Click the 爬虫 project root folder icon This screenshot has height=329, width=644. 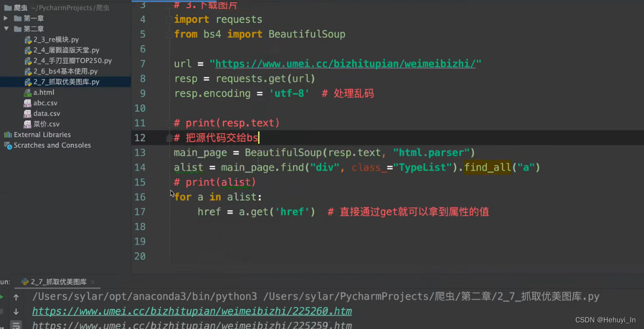coord(8,8)
